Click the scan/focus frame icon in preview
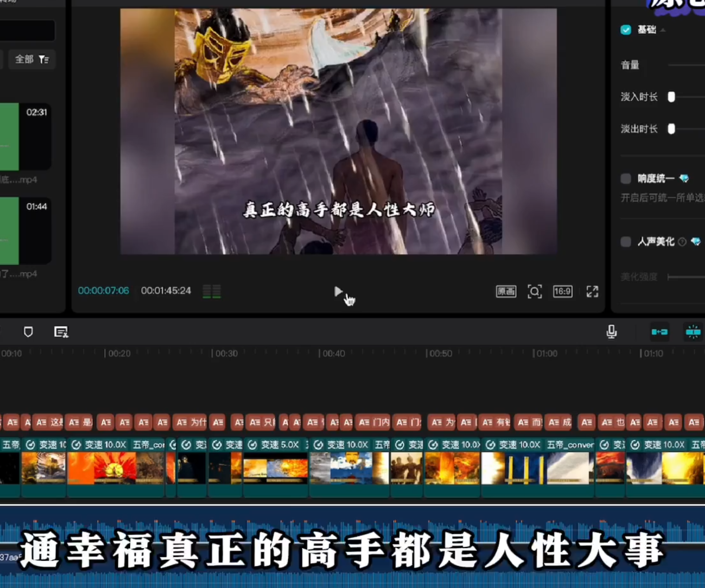Image resolution: width=705 pixels, height=588 pixels. [535, 292]
